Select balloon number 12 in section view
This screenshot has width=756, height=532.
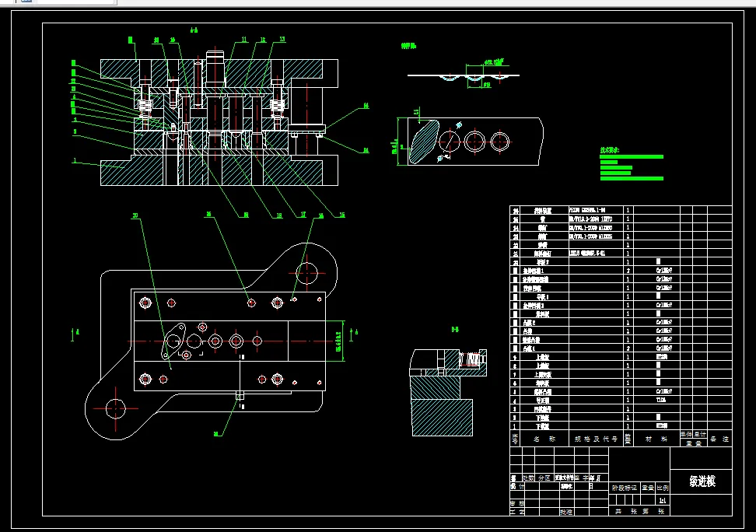[263, 40]
